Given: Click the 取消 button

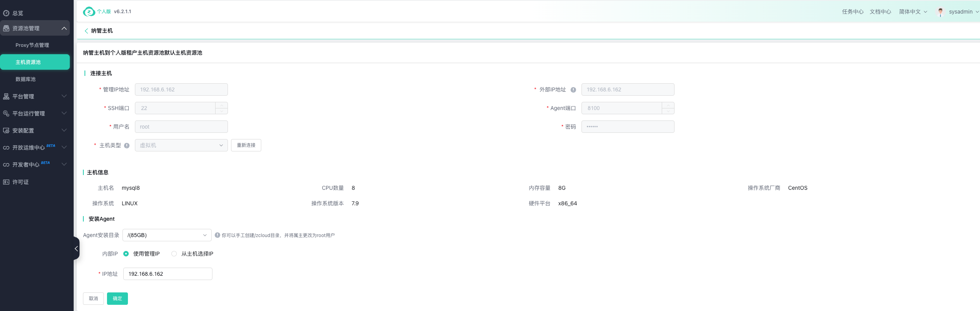Looking at the screenshot, I should [93, 299].
